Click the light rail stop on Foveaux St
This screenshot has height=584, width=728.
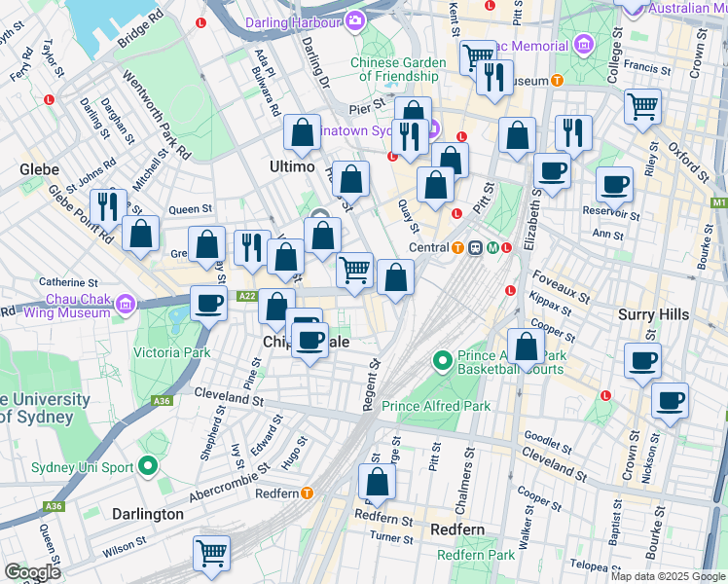[x=510, y=291]
